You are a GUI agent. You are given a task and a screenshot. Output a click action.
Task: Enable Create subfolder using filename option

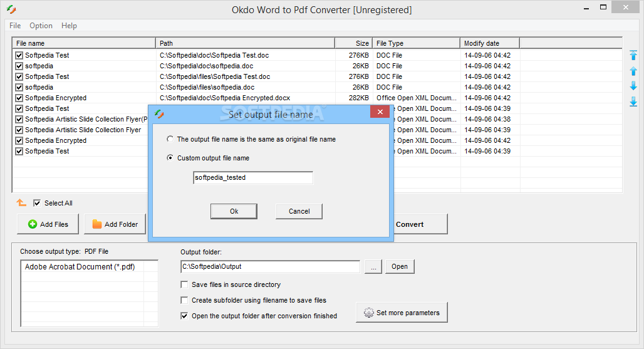[x=184, y=300]
